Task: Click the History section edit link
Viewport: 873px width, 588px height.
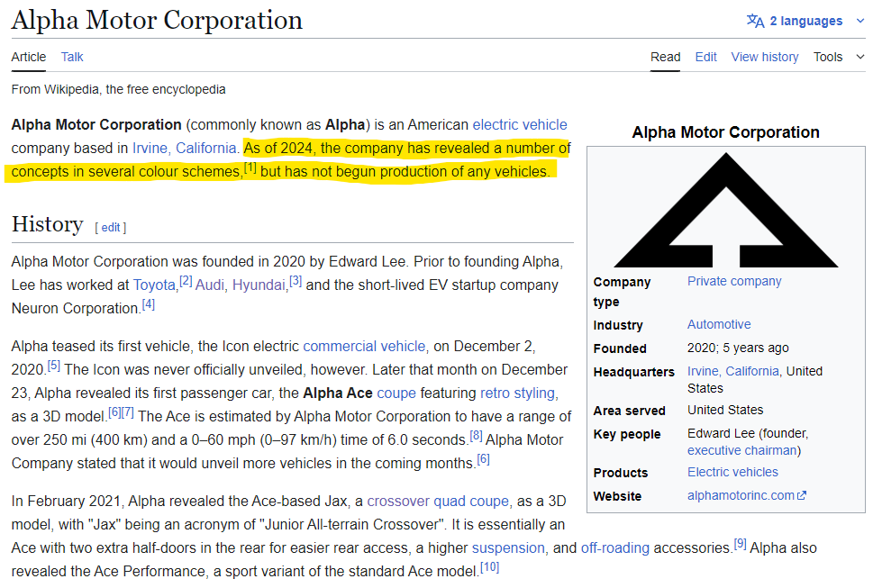Action: tap(111, 228)
